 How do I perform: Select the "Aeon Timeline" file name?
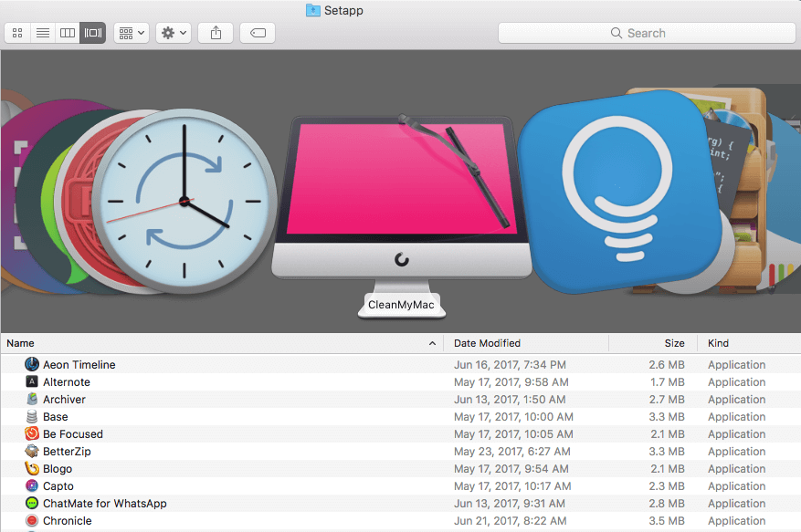coord(79,364)
